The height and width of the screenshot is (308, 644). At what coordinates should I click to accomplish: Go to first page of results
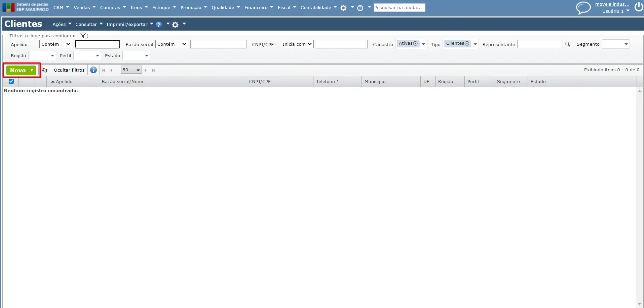pyautogui.click(x=104, y=70)
